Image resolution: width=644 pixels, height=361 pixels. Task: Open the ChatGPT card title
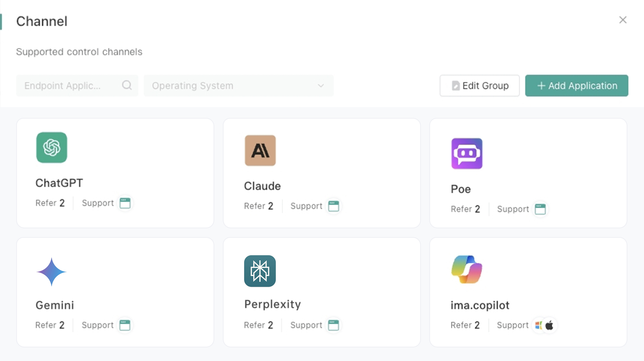click(59, 183)
